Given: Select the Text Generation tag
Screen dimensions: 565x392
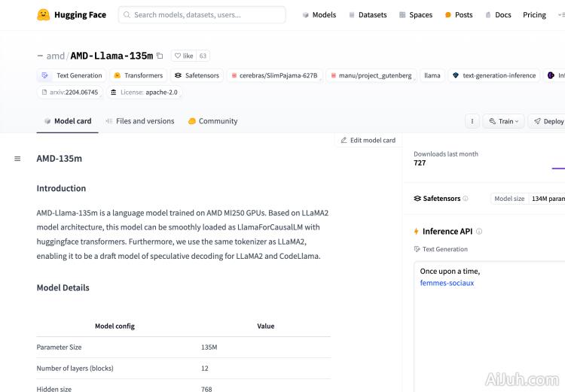Looking at the screenshot, I should pyautogui.click(x=72, y=75).
